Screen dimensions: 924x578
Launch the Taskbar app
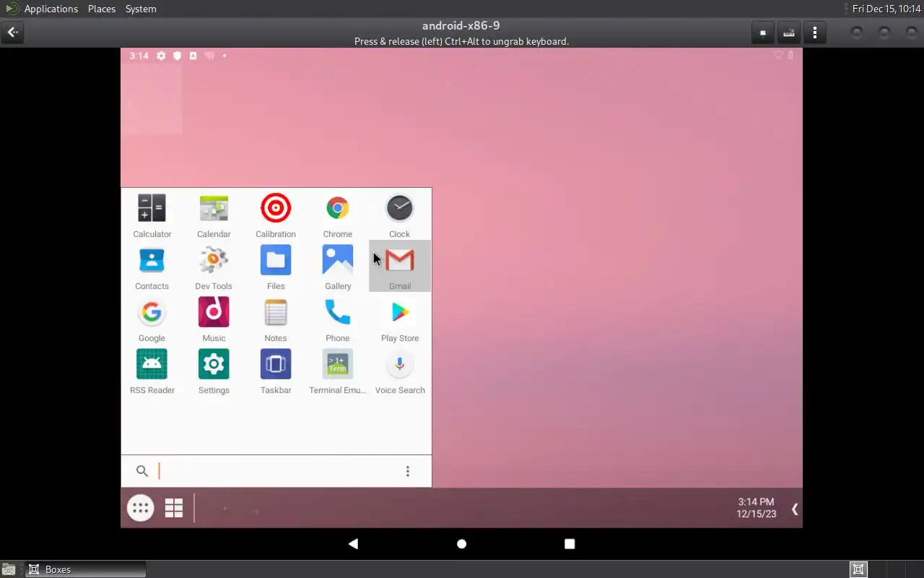[x=276, y=371]
